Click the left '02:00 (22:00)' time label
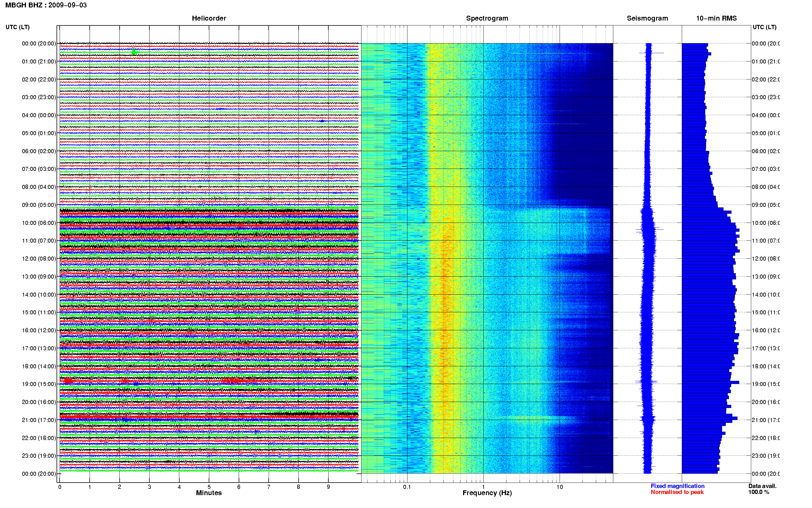The width and height of the screenshot is (812, 508). [x=39, y=79]
